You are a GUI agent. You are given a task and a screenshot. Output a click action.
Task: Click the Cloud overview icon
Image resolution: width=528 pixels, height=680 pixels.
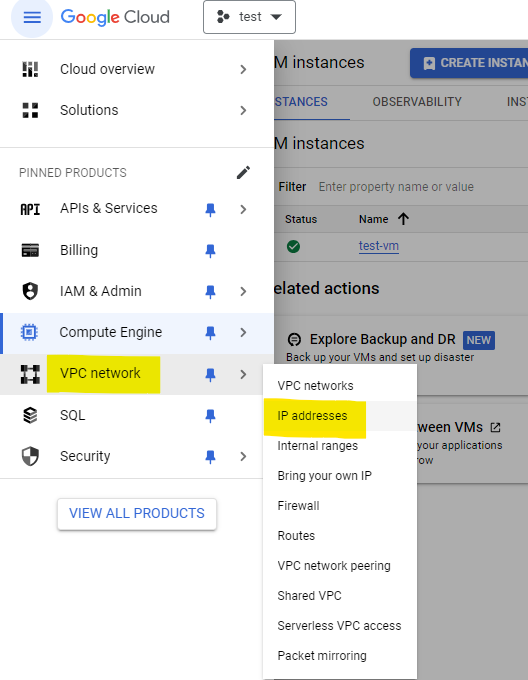(x=30, y=69)
